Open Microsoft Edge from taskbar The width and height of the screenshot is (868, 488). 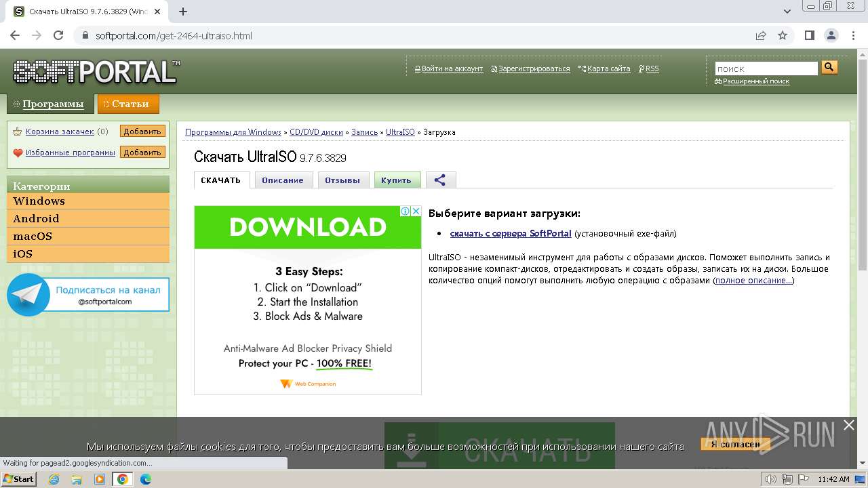pos(146,479)
